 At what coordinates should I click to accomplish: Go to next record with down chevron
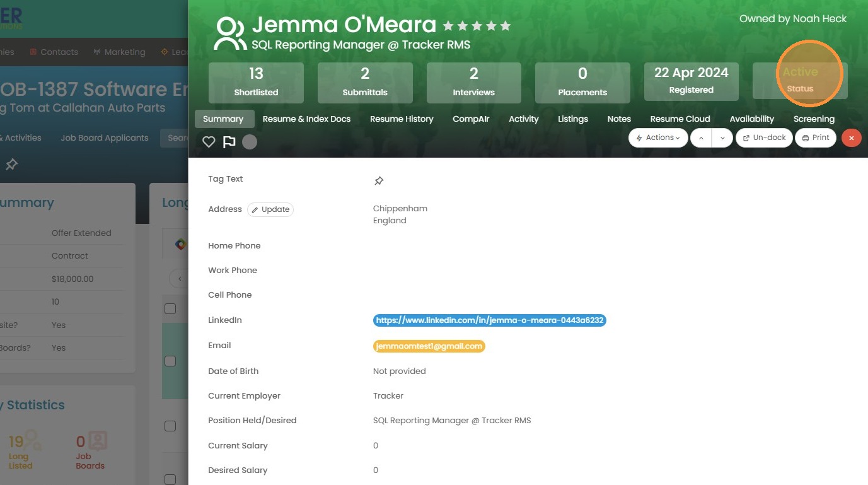pos(722,137)
